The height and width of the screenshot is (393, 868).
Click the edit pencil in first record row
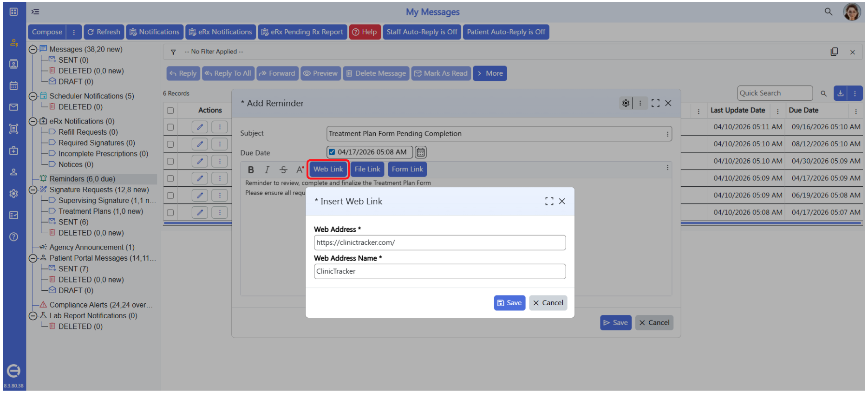click(200, 127)
